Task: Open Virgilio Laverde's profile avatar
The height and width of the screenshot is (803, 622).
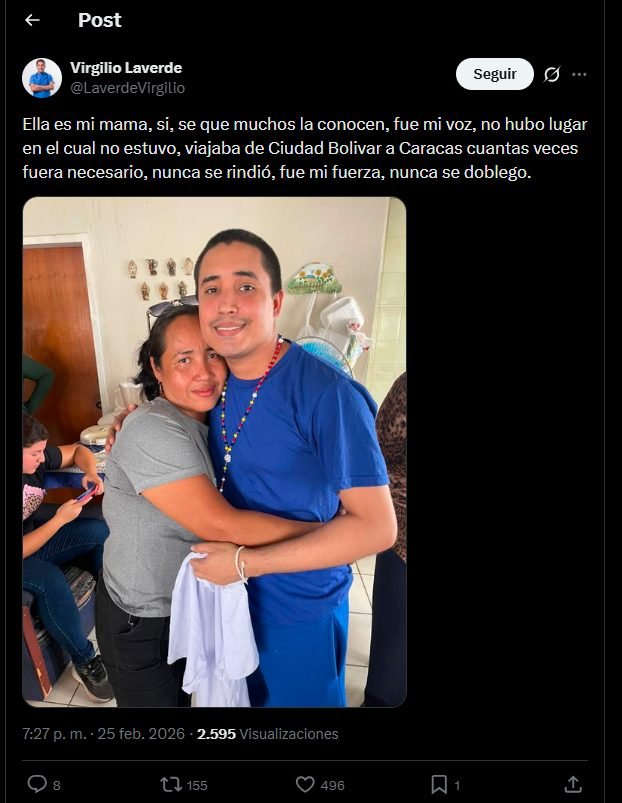Action: (42, 78)
